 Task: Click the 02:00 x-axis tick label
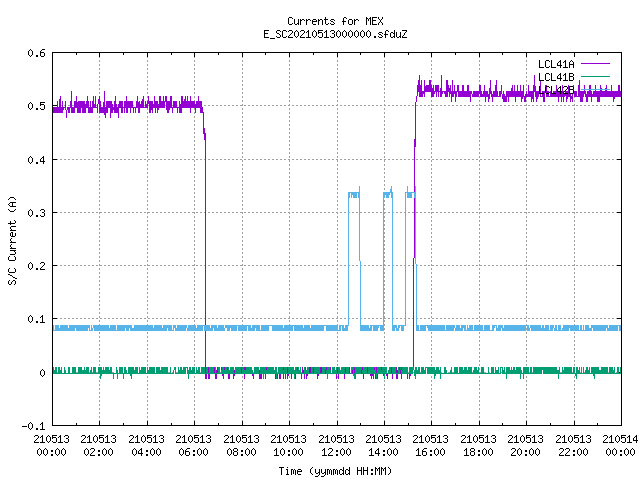[x=98, y=452]
